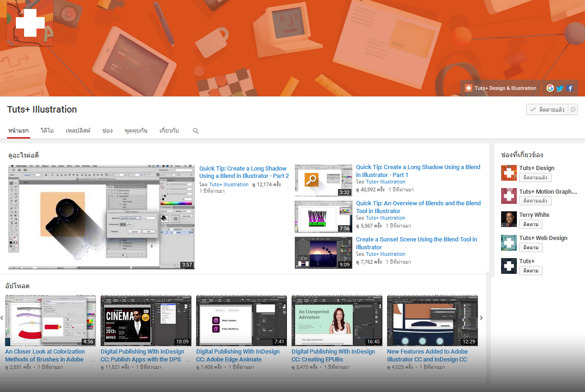The width and height of the screenshot is (585, 392).
Task: Play the featured Long Shadow Part 2 thumbnail
Action: click(101, 216)
